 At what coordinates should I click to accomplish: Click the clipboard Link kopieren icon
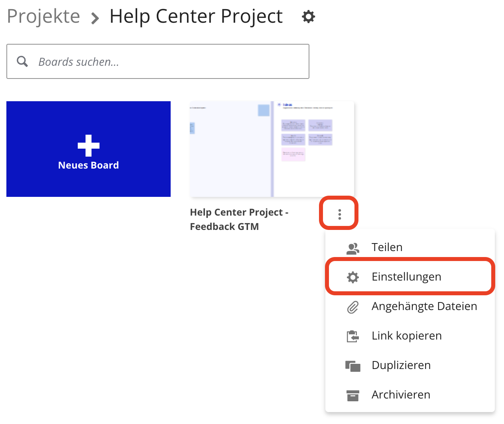[352, 336]
